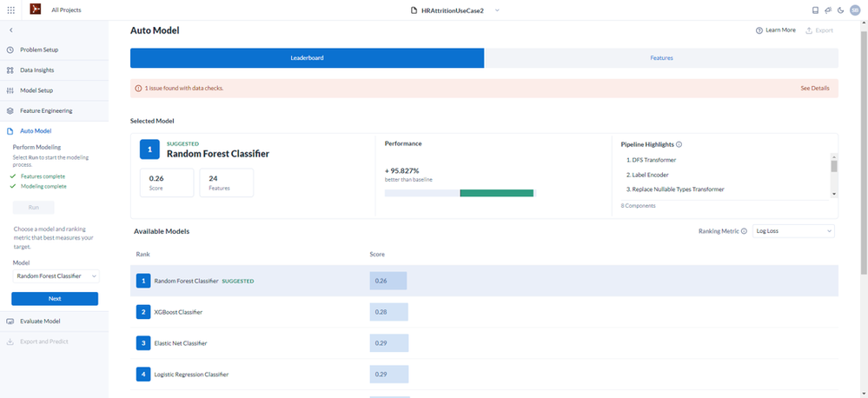Click the Pipeline Highlights info icon
Screen dimensions: 868x398
tap(679, 144)
